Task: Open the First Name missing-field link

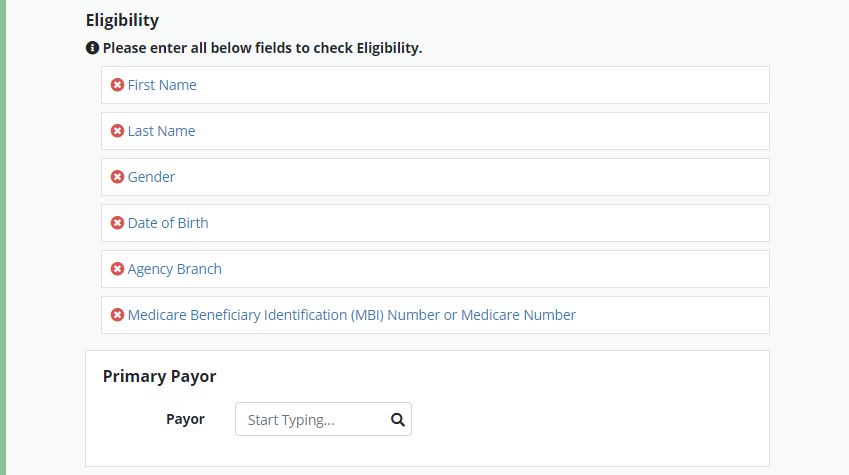Action: [162, 85]
